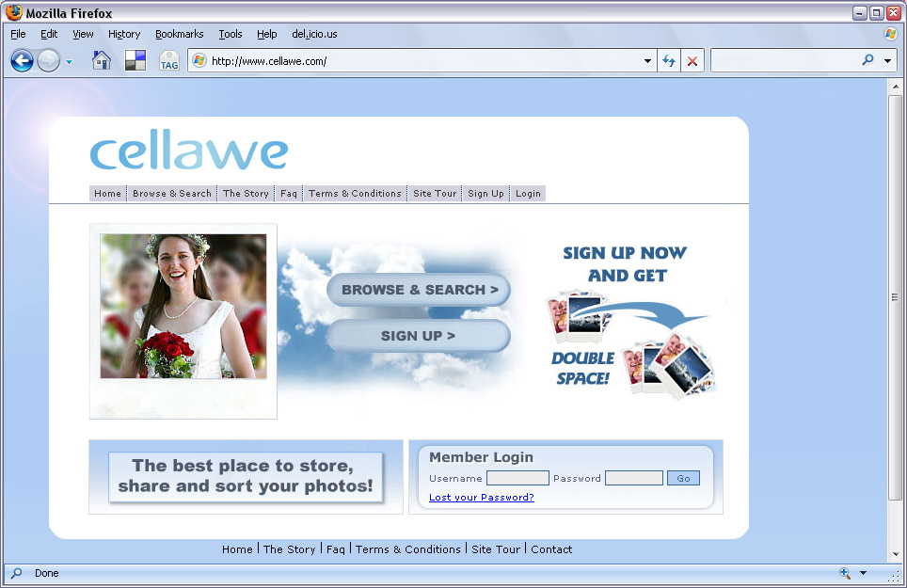The height and width of the screenshot is (588, 907).
Task: Click the Firefox icon in title bar
Action: (14, 12)
